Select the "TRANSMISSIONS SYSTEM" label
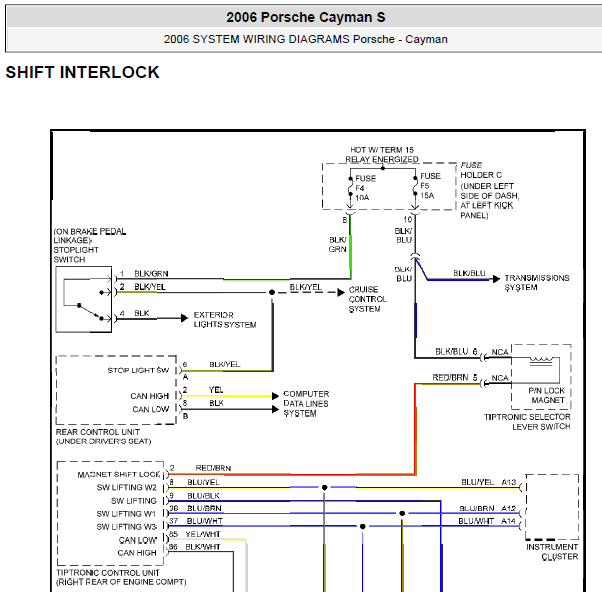 click(x=537, y=283)
